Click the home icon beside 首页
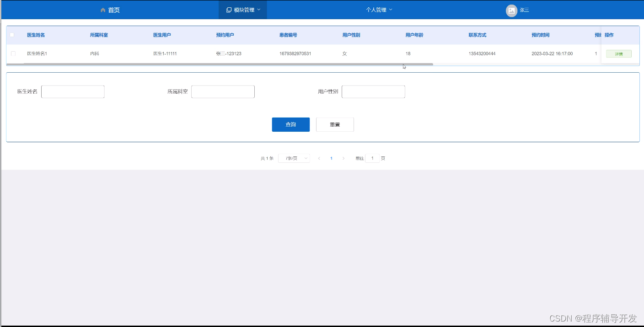 [103, 10]
